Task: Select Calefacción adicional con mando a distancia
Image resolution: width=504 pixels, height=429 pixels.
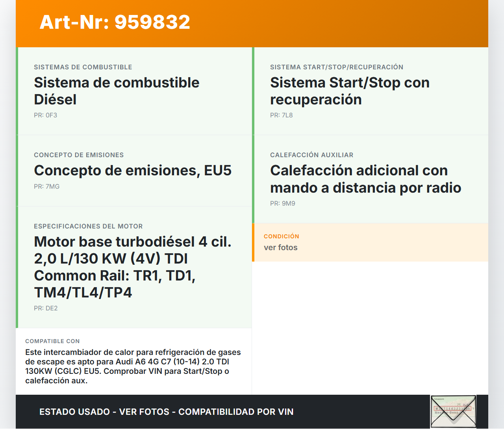Action: pos(365,179)
